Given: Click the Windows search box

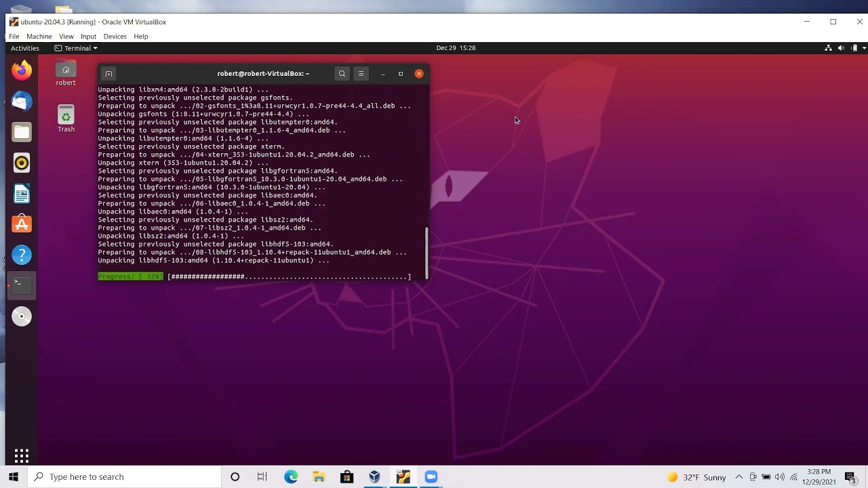Looking at the screenshot, I should click(125, 476).
